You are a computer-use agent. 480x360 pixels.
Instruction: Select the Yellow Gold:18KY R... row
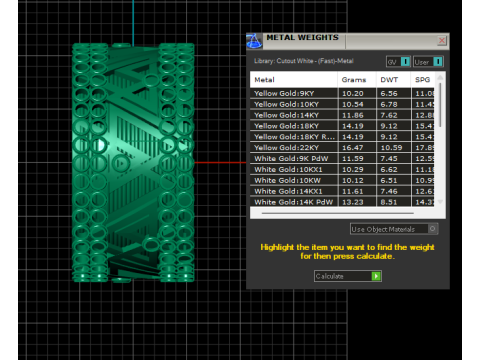click(x=342, y=137)
